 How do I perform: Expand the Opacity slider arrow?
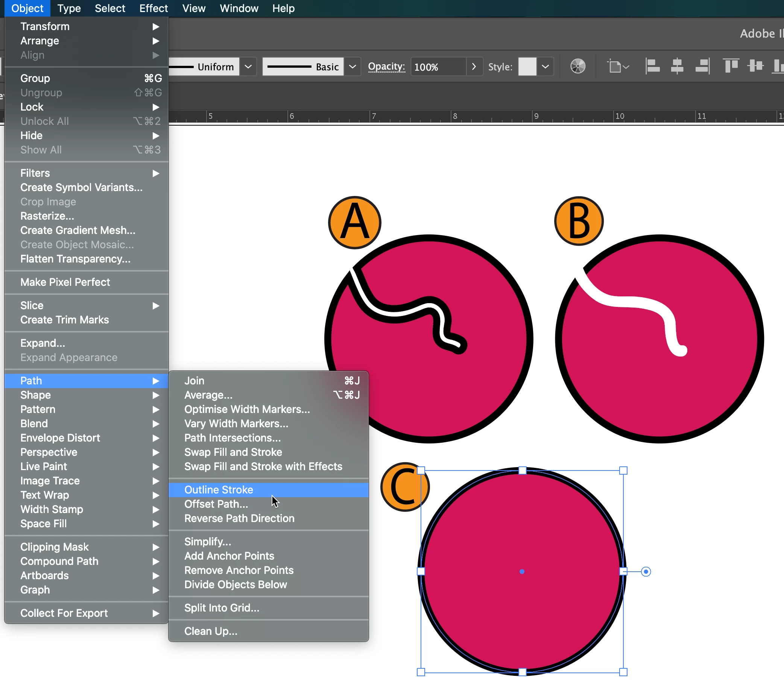point(474,67)
